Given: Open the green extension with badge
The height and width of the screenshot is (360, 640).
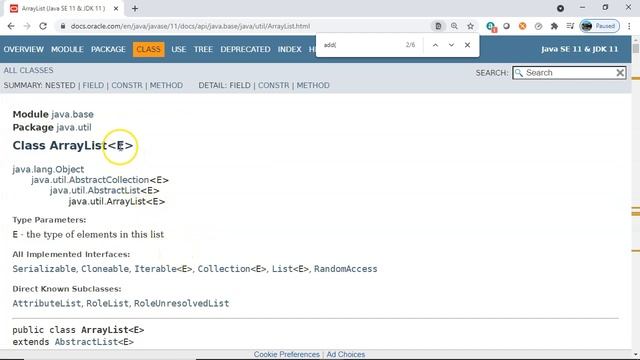Looking at the screenshot, I should click(x=491, y=27).
